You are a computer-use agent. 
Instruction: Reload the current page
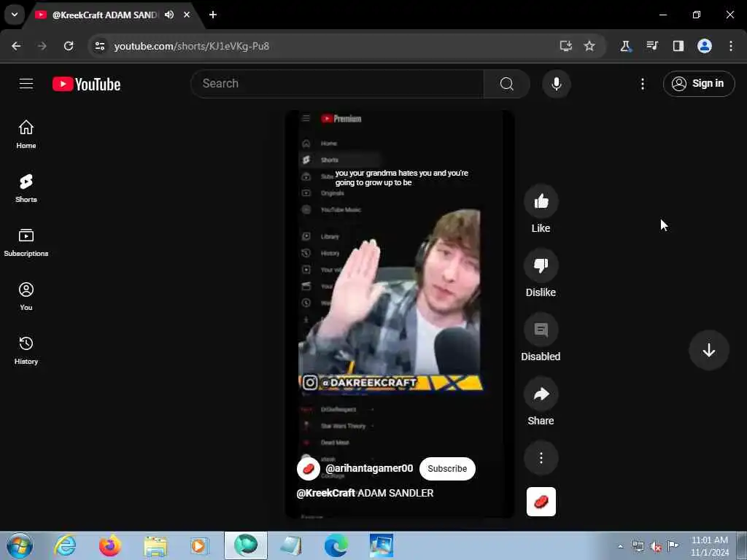[69, 46]
